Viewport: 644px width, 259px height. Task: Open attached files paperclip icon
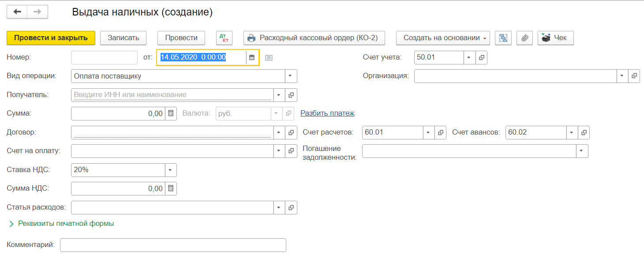coord(524,38)
